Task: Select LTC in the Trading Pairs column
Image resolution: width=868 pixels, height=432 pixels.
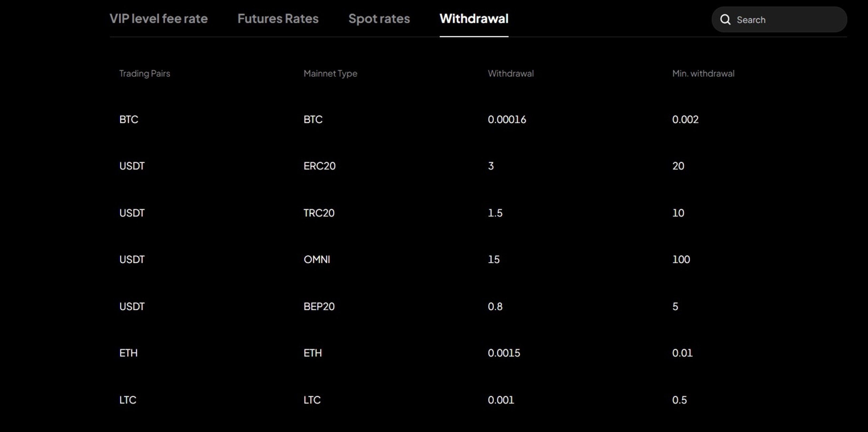Action: (x=128, y=400)
